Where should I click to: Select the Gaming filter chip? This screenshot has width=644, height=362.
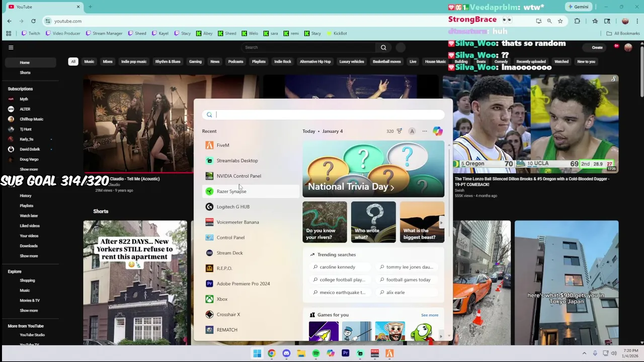pyautogui.click(x=195, y=61)
